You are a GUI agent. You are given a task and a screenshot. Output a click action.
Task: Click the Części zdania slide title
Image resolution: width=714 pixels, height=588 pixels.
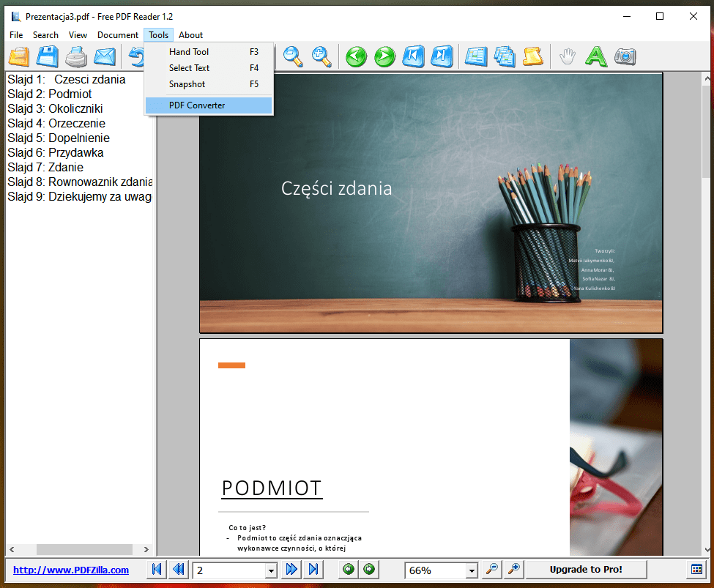pyautogui.click(x=337, y=189)
